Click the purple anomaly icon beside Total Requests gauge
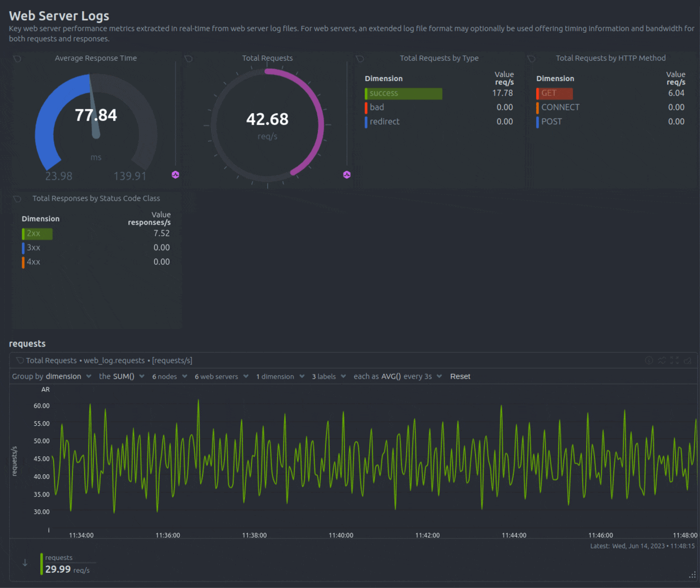 click(347, 174)
